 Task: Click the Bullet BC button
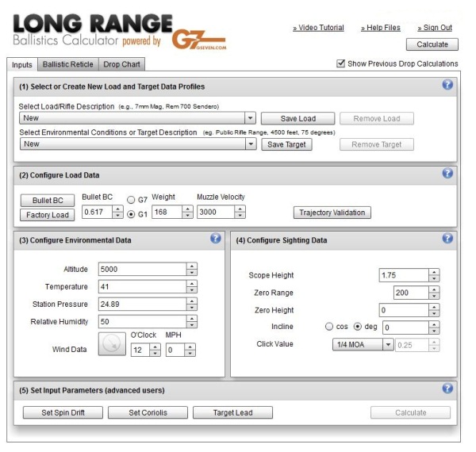pyautogui.click(x=48, y=200)
